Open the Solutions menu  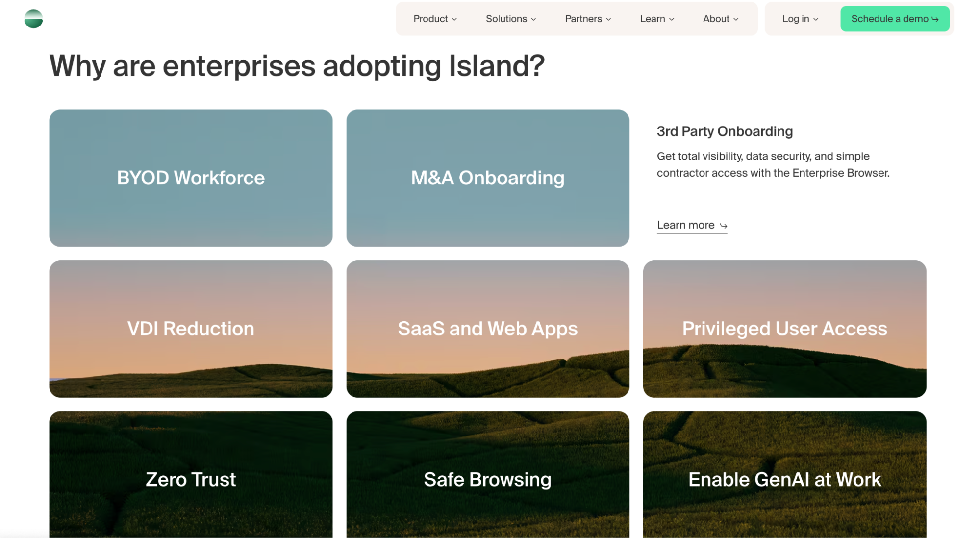pos(511,19)
